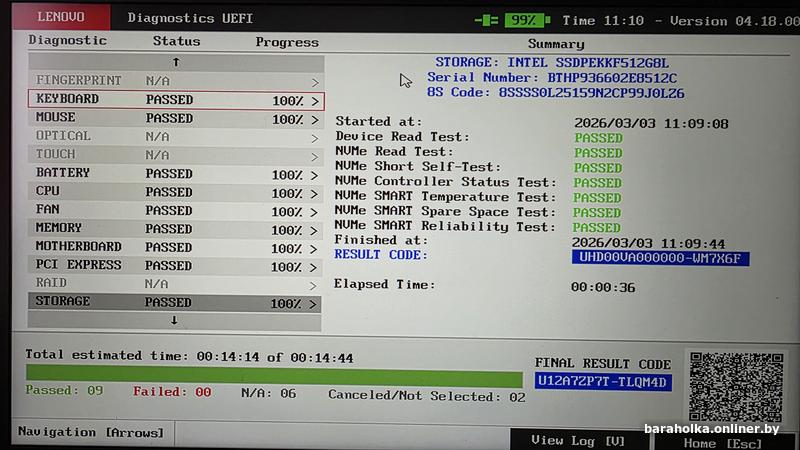Click the blue FINAL RESULT CODE value

click(603, 382)
